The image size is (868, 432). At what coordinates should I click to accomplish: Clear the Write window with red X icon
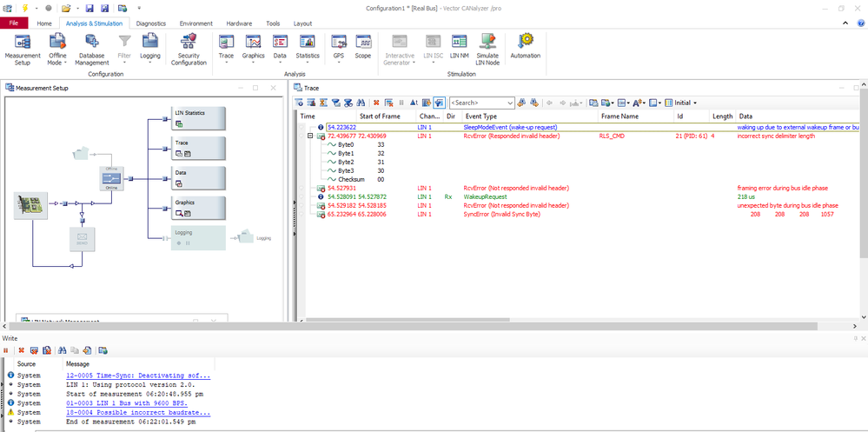pyautogui.click(x=21, y=350)
